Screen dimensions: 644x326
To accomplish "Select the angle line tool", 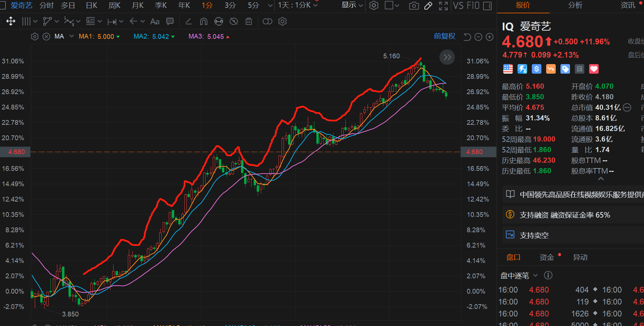I will click(x=188, y=21).
